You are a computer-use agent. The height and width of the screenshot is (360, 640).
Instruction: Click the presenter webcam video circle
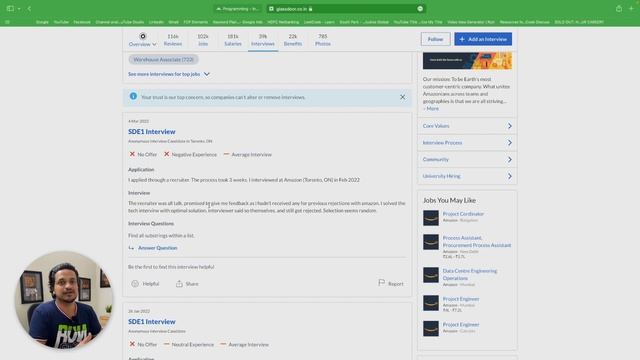click(x=64, y=300)
